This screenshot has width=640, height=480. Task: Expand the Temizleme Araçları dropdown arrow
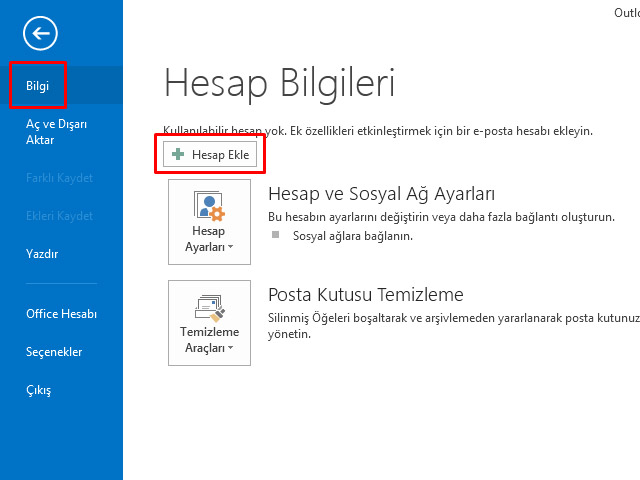coord(231,348)
